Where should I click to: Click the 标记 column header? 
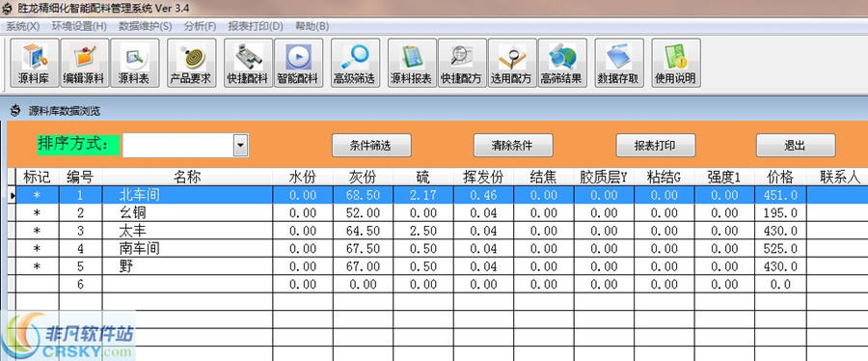pos(37,178)
